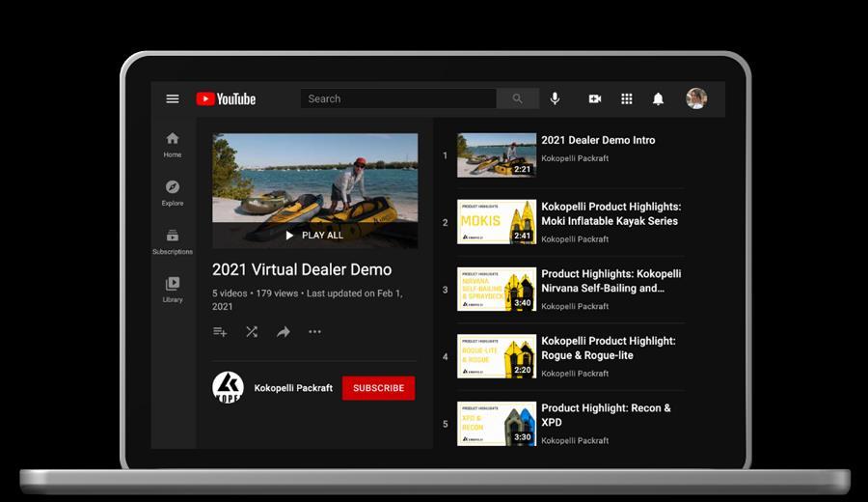This screenshot has width=868, height=502.
Task: Open the Nirvana Self-Bailing video thumbnail
Action: (497, 290)
